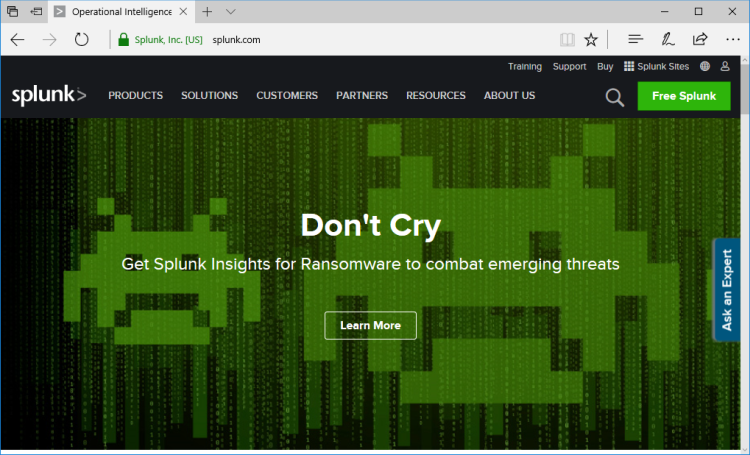The height and width of the screenshot is (455, 750).
Task: Open the Ask an Expert side tab
Action: pyautogui.click(x=728, y=290)
